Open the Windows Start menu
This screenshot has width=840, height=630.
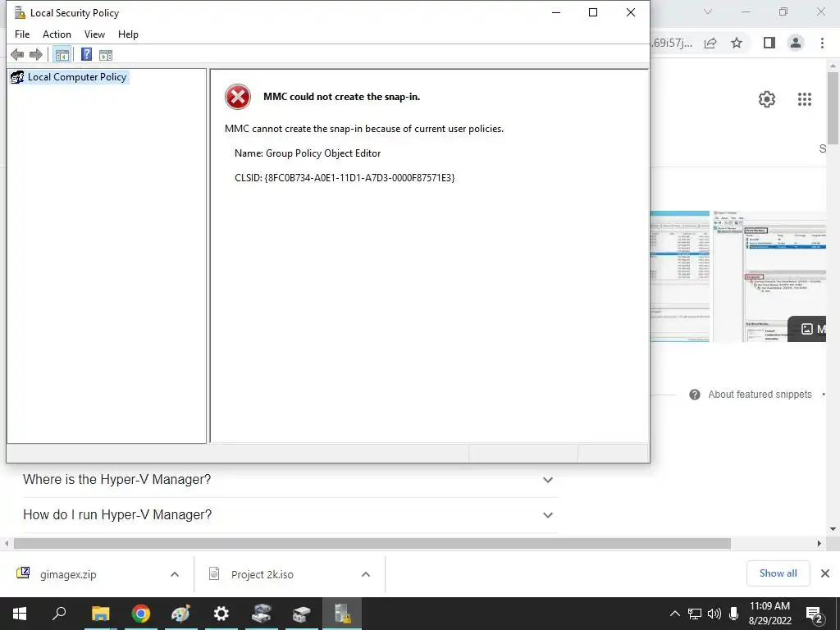[20, 614]
